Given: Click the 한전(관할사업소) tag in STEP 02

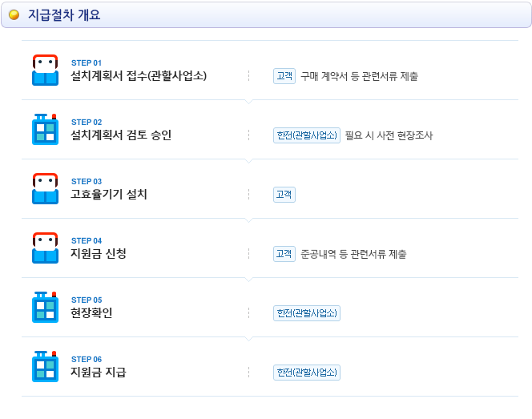Looking at the screenshot, I should [x=307, y=135].
